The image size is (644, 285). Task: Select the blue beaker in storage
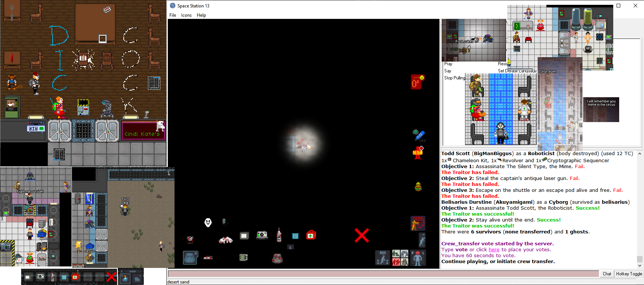tap(295, 236)
